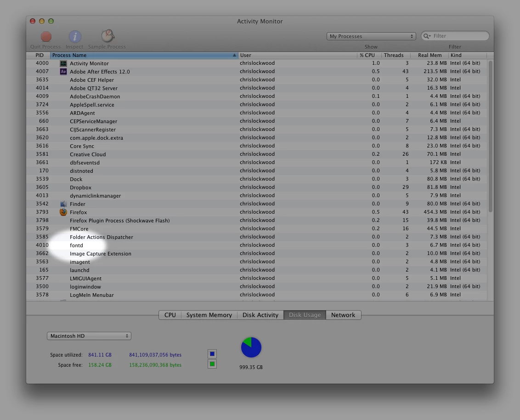Select the AppleSpell.service process

(257, 104)
